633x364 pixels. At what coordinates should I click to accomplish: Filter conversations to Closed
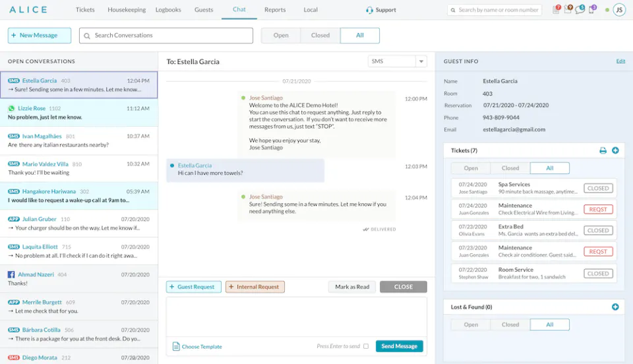coord(320,36)
